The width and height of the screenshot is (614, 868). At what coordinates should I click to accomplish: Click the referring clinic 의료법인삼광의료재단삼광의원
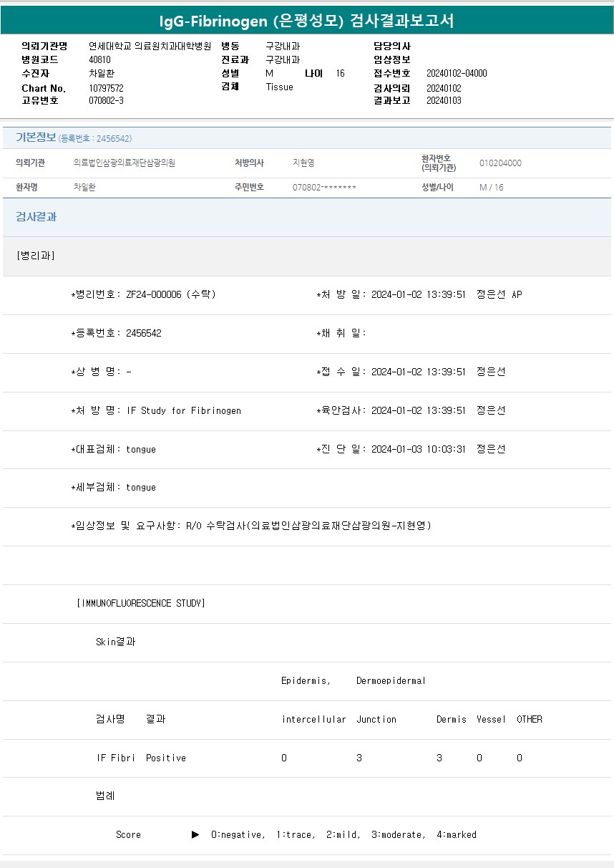coord(125,163)
